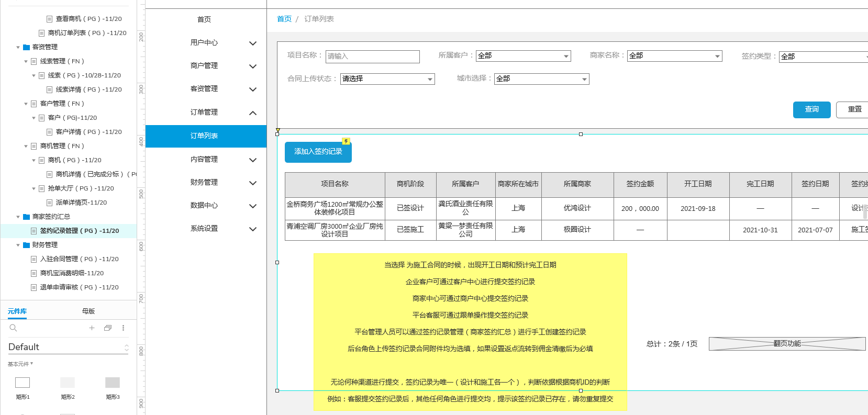The image size is (868, 415).
Task: Select the yellow annotation note box
Action: [x=470, y=332]
